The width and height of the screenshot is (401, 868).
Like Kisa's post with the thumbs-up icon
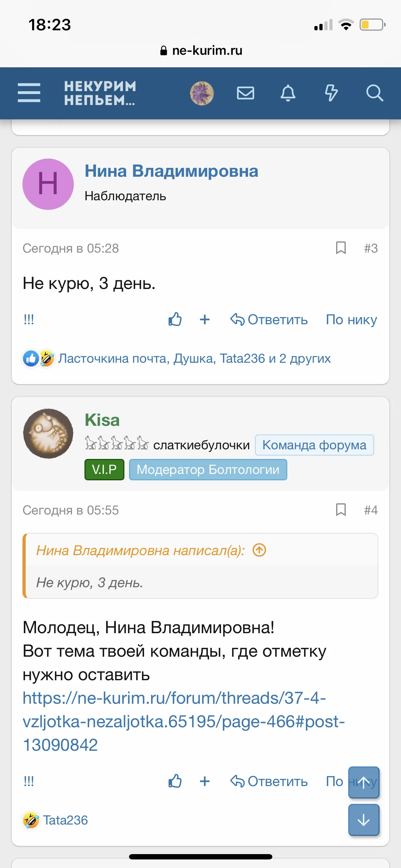(175, 781)
